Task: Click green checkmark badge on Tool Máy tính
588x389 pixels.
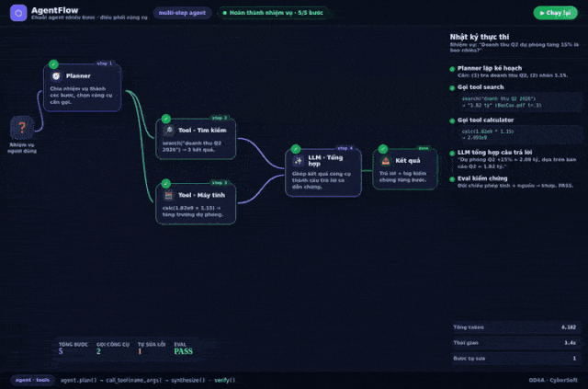Action: coord(166,184)
